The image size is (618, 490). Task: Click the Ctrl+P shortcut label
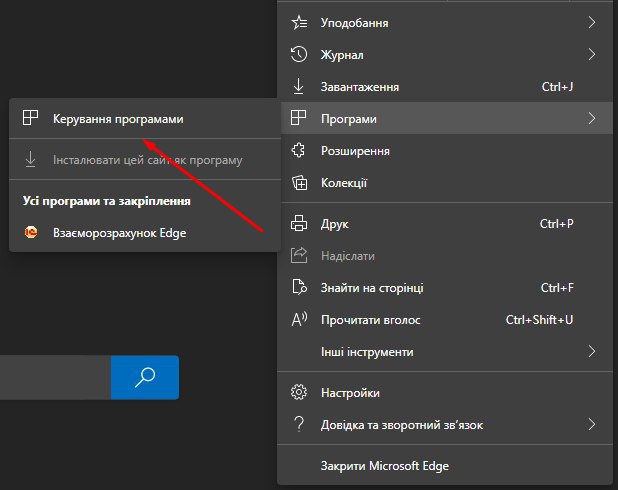click(557, 224)
